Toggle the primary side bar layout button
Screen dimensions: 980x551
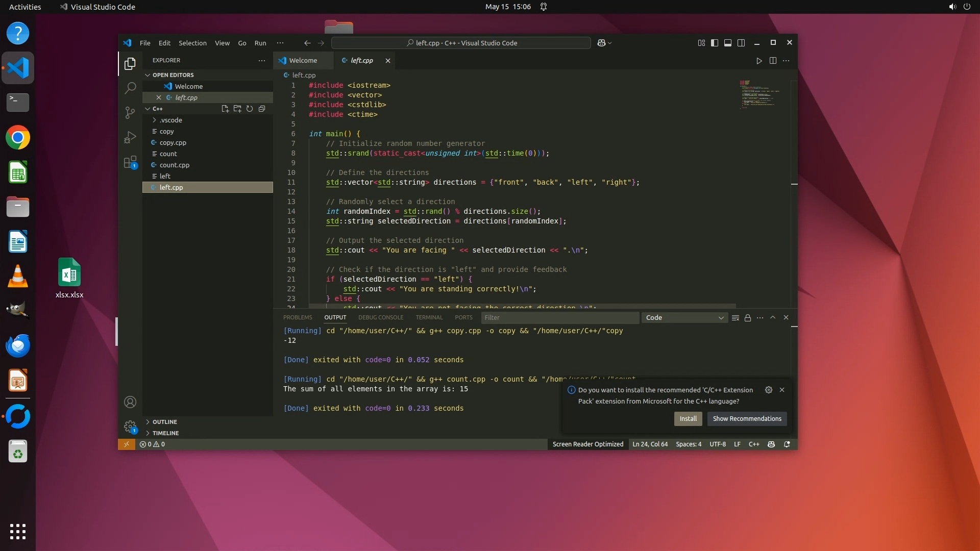coord(715,43)
